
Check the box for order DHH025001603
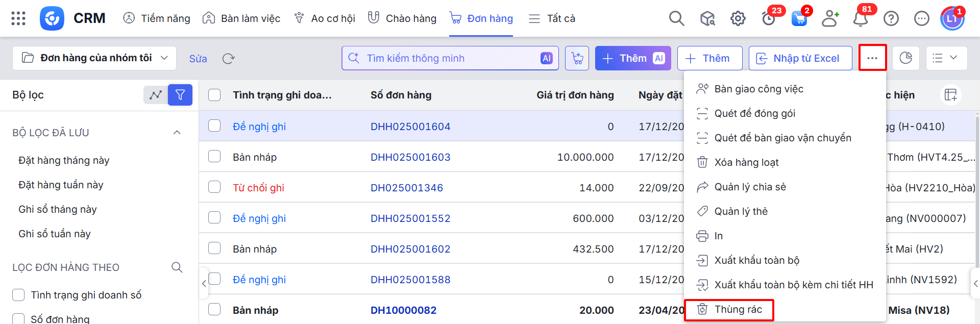pos(214,157)
